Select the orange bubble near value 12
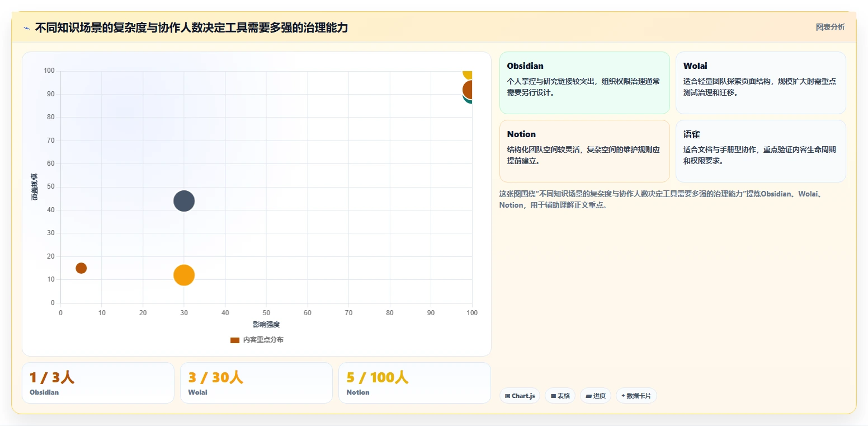 pos(184,275)
